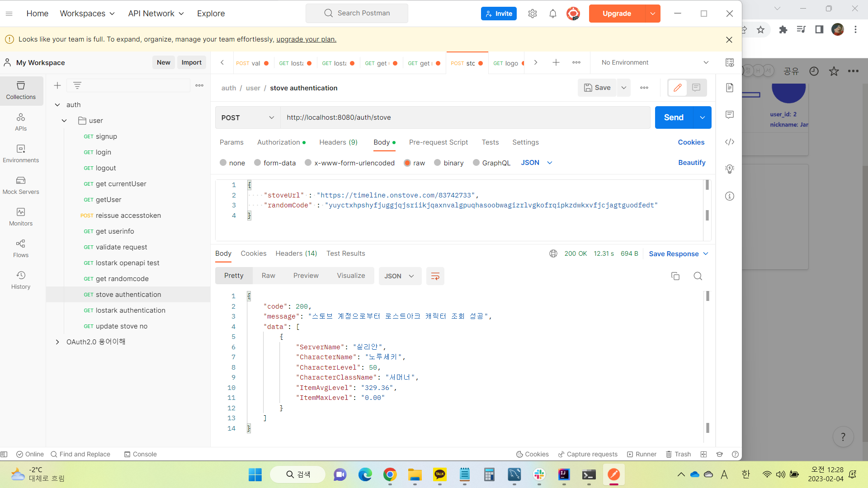Open the Flows sidebar panel
Viewport: 868px width, 488px height.
click(21, 249)
